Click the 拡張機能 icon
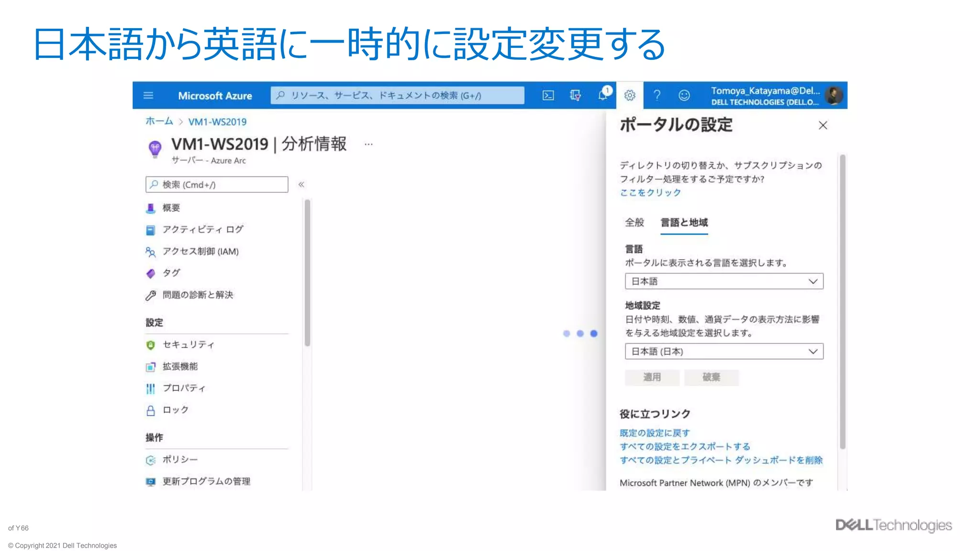The width and height of the screenshot is (980, 551). point(151,367)
